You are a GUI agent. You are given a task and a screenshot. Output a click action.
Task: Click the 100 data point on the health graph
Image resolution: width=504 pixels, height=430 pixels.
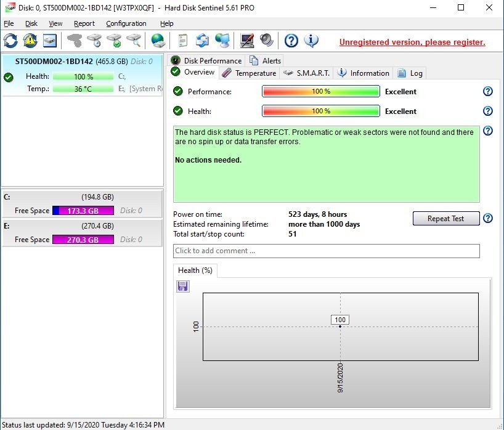click(340, 326)
